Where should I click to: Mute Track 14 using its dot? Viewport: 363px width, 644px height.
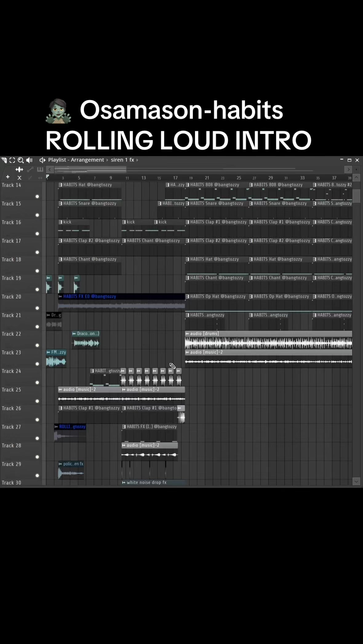click(37, 197)
